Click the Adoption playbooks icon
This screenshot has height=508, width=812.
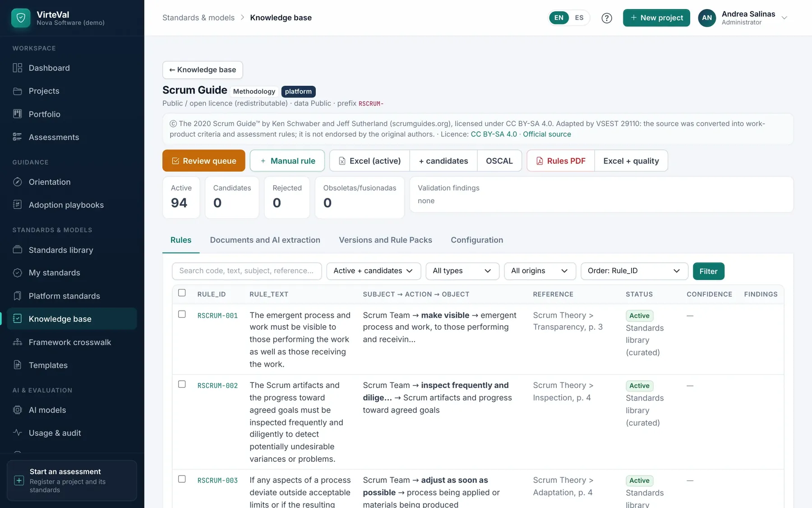point(18,205)
